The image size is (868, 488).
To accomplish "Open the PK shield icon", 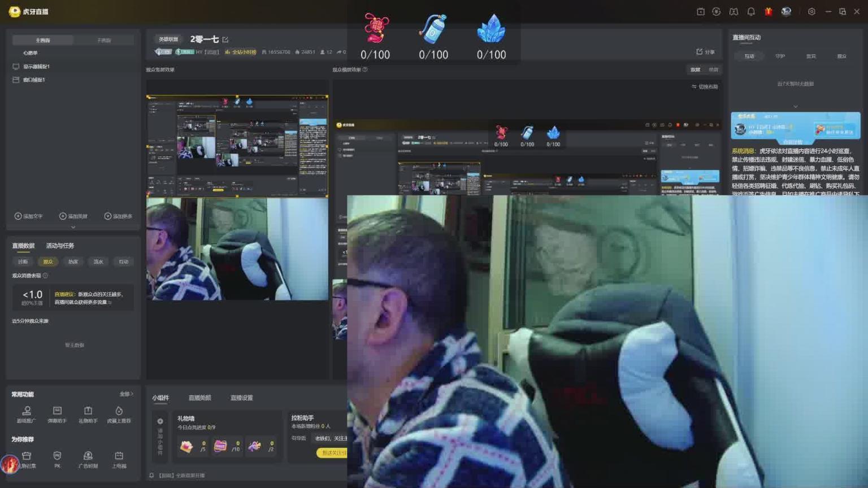I will (x=57, y=459).
